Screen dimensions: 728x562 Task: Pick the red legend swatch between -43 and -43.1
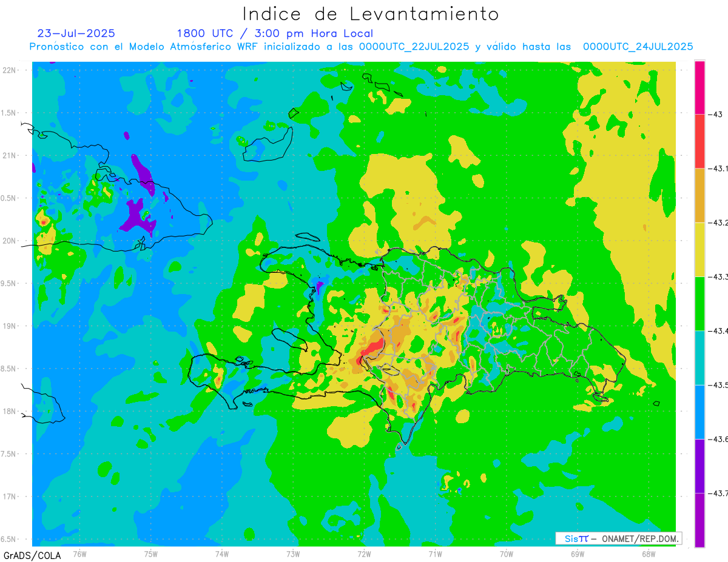[699, 141]
